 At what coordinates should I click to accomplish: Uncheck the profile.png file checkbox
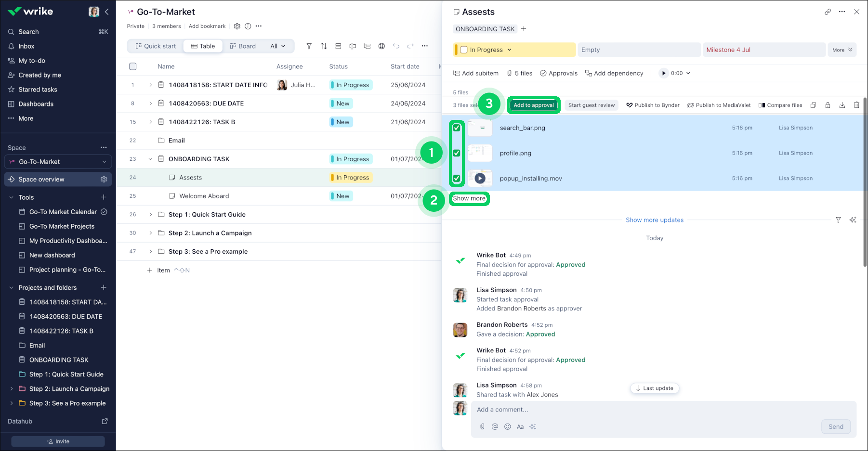(457, 153)
